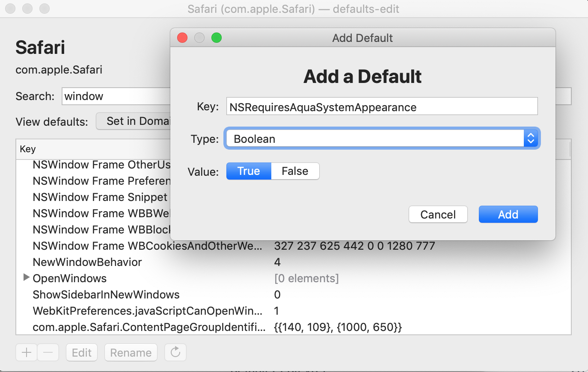Select False for the Boolean value
The width and height of the screenshot is (588, 372).
[295, 171]
